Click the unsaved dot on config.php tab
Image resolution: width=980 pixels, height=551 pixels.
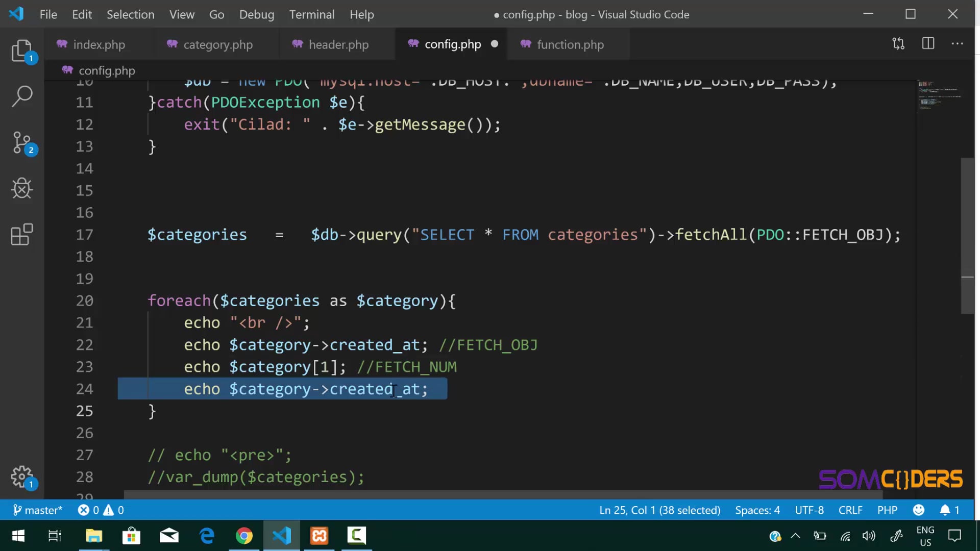pyautogui.click(x=495, y=44)
